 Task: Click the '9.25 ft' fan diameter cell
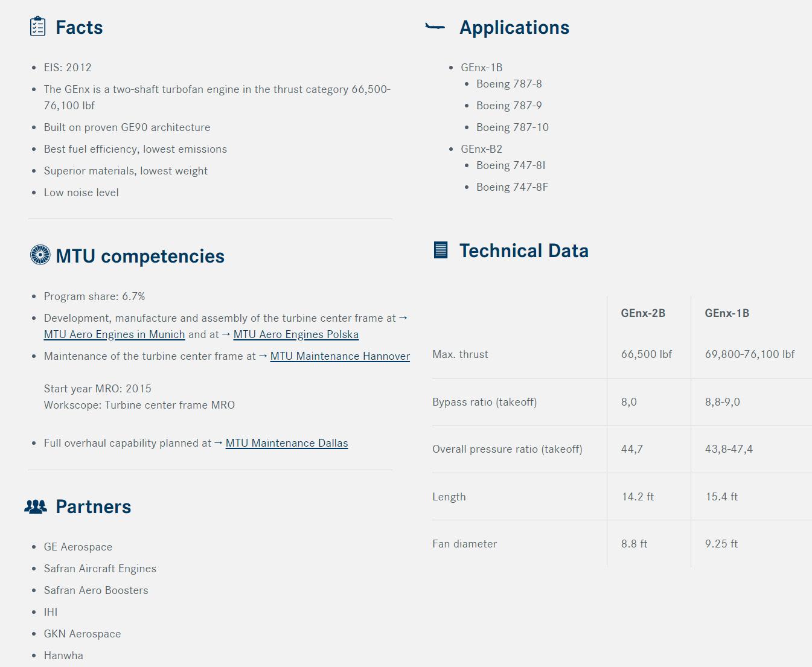click(x=721, y=544)
